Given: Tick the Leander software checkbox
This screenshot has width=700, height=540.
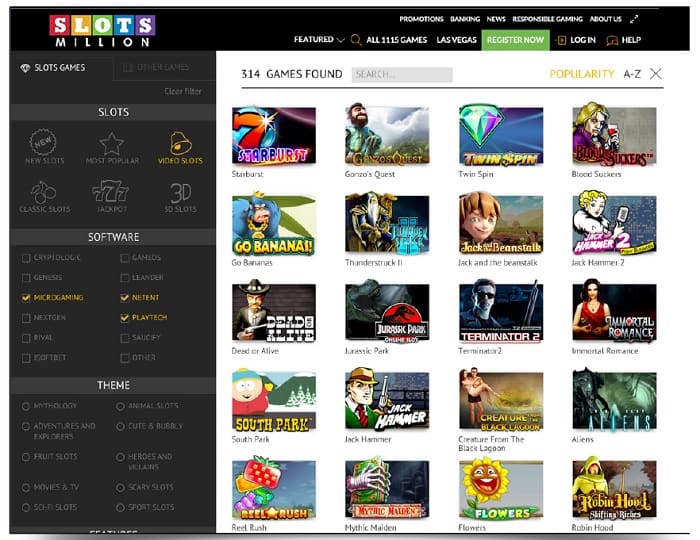Looking at the screenshot, I should coord(125,278).
